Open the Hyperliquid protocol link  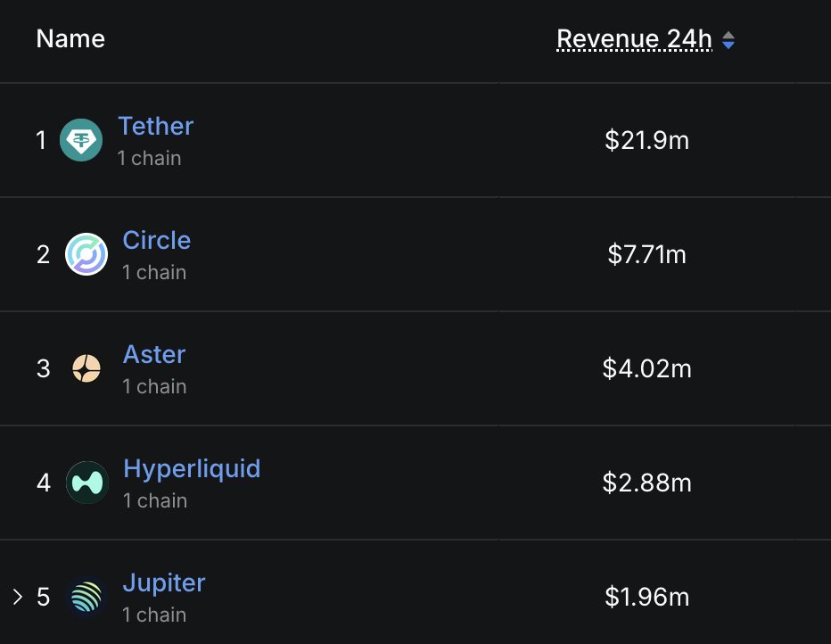[x=192, y=469]
